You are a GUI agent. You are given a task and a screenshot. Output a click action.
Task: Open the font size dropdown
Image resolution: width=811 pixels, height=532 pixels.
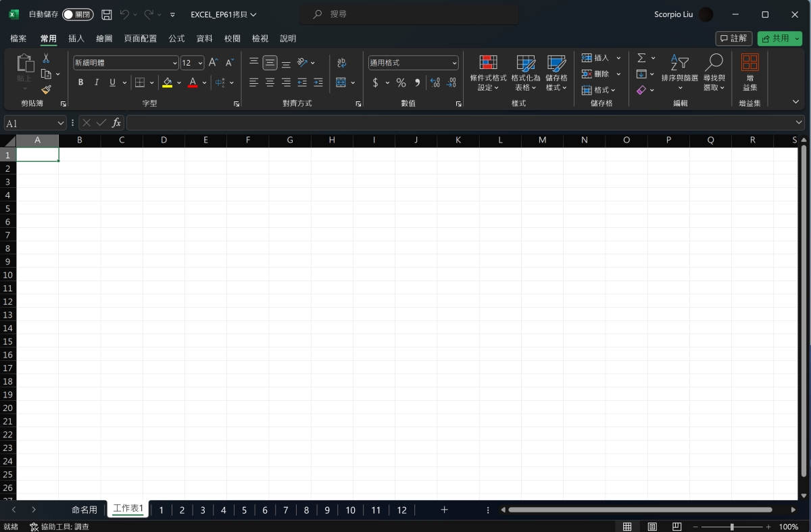coord(201,63)
